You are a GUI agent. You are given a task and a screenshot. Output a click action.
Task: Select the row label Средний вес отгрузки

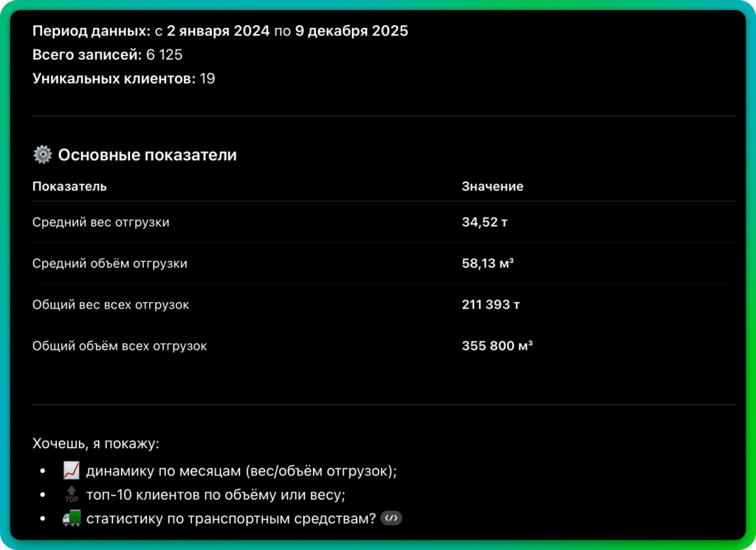click(x=100, y=222)
